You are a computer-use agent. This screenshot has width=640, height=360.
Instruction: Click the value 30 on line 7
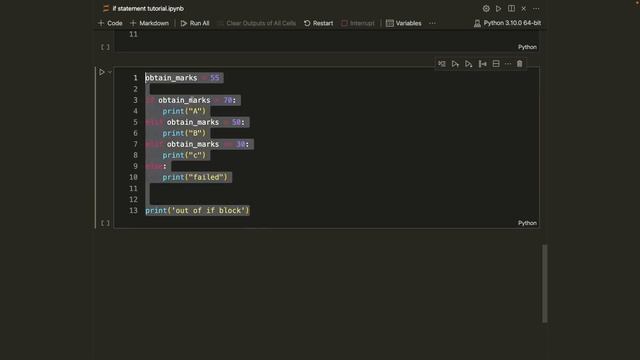(240, 144)
